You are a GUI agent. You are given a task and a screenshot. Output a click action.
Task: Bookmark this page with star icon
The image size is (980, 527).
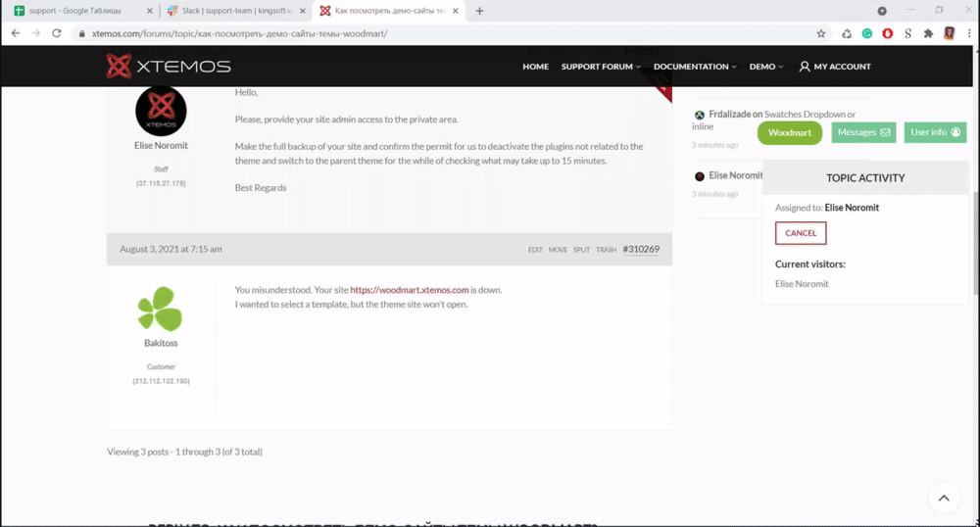[x=821, y=33]
